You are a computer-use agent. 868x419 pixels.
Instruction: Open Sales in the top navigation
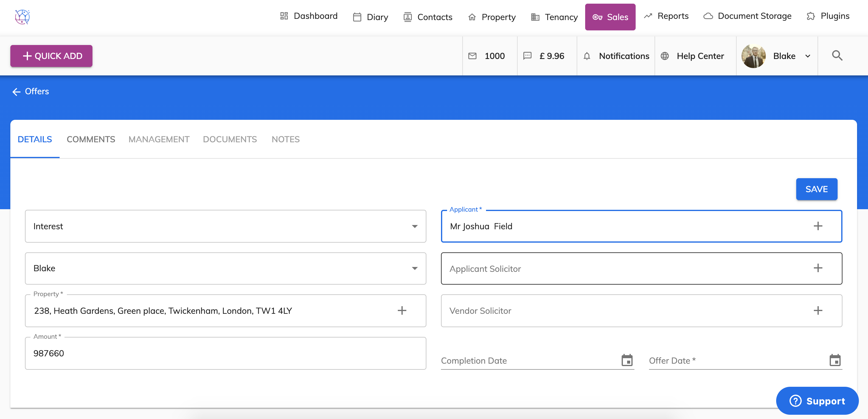coord(610,17)
